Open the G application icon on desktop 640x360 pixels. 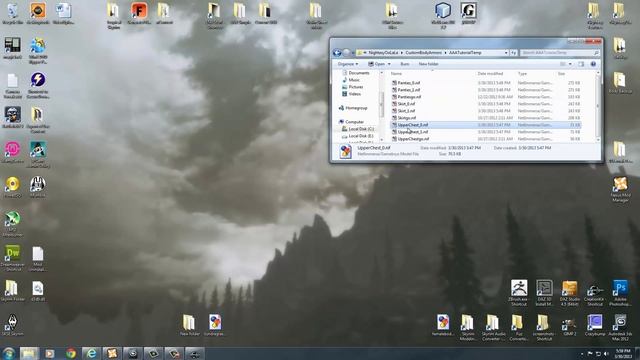point(468,13)
